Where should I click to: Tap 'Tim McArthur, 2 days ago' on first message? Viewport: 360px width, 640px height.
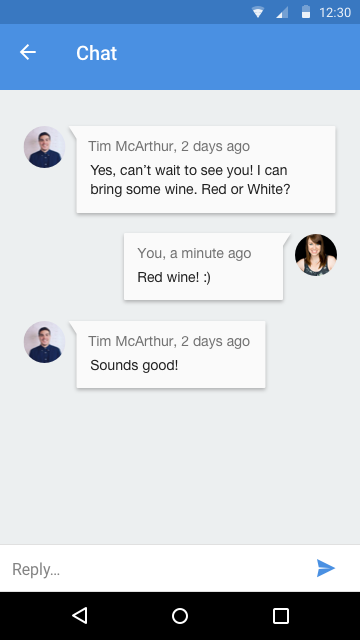click(x=169, y=147)
